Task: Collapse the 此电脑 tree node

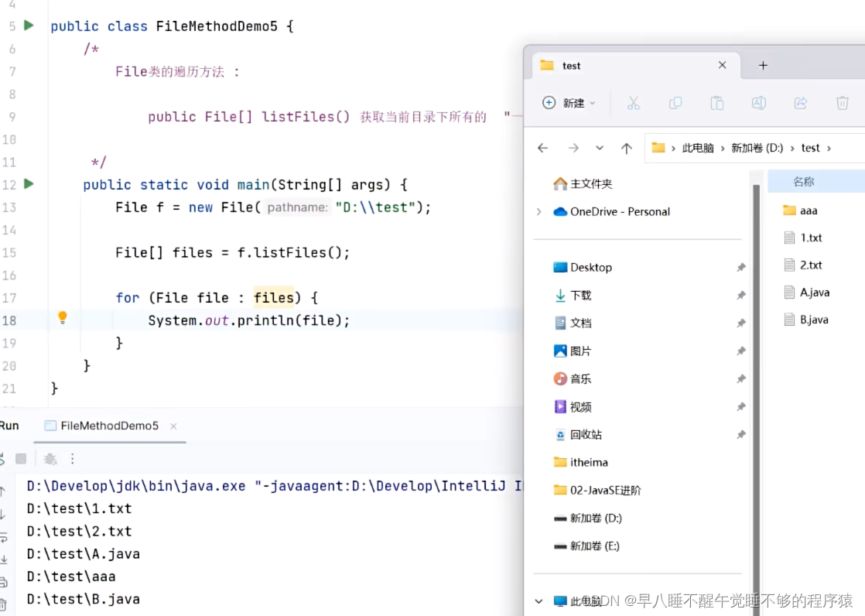Action: (x=539, y=601)
